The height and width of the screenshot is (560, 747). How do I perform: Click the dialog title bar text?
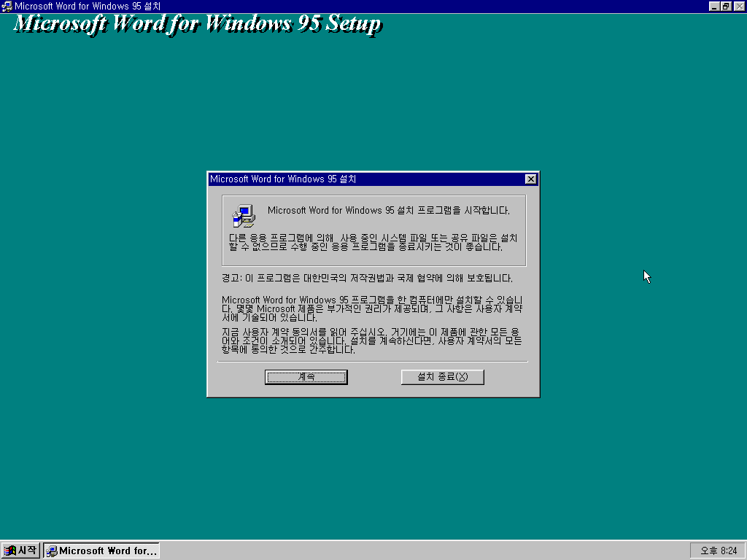(283, 179)
